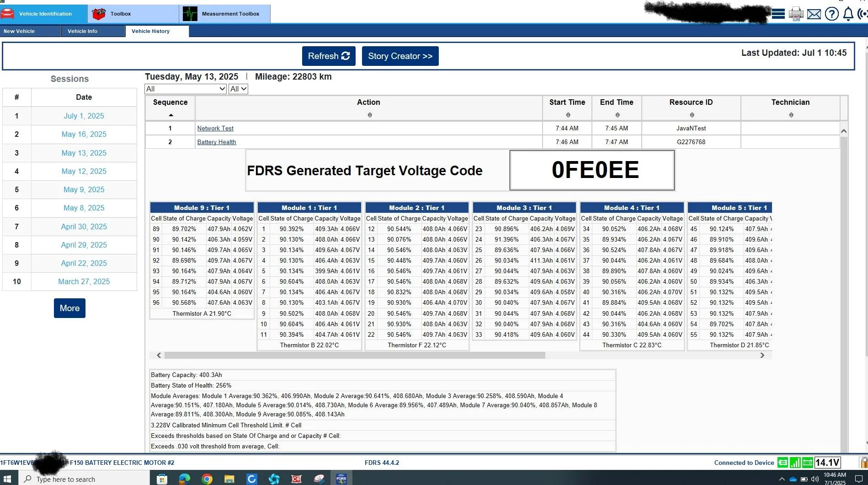
Task: Click the module tables horizontal scrollbar
Action: pos(354,356)
